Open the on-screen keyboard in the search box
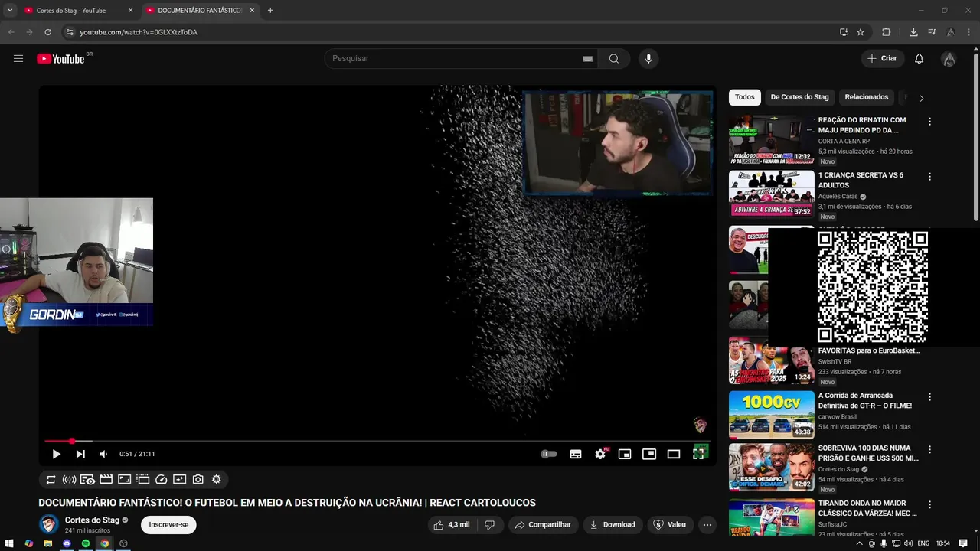This screenshot has height=551, width=980. click(x=587, y=59)
